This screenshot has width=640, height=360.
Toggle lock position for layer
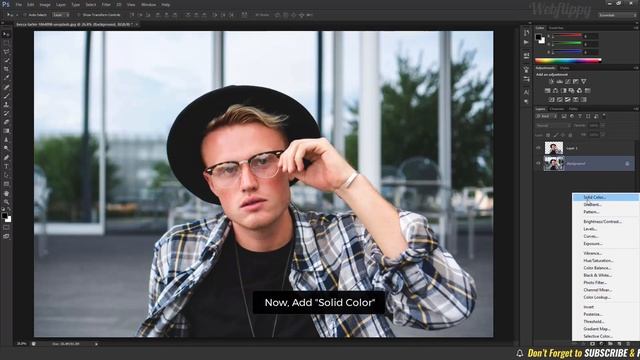coord(563,135)
